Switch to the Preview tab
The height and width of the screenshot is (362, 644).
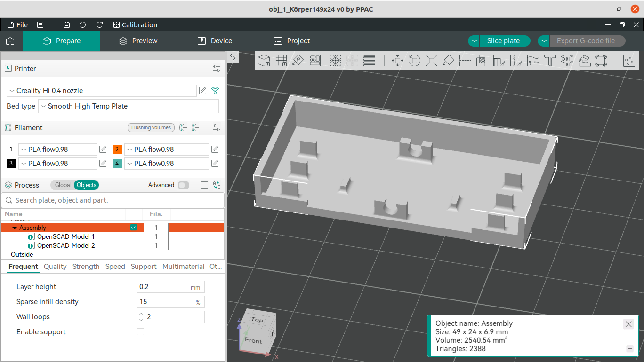pyautogui.click(x=138, y=41)
